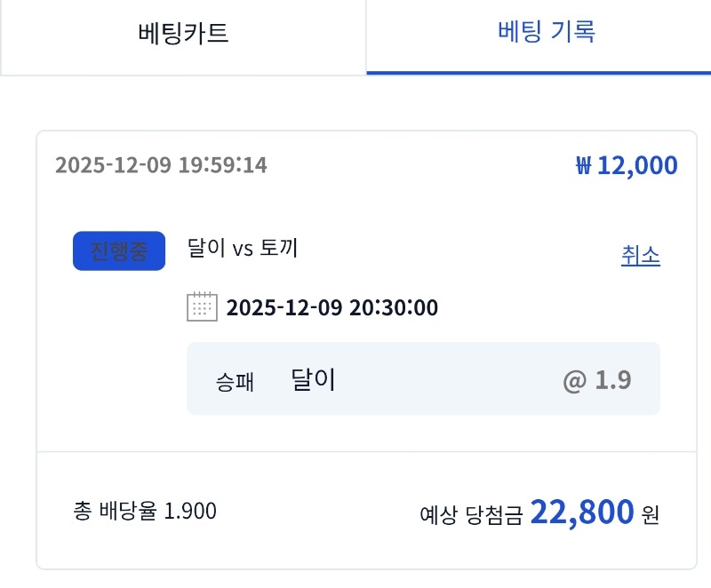Toggle the bet selection row for 달이
711x588 pixels.
(x=423, y=377)
